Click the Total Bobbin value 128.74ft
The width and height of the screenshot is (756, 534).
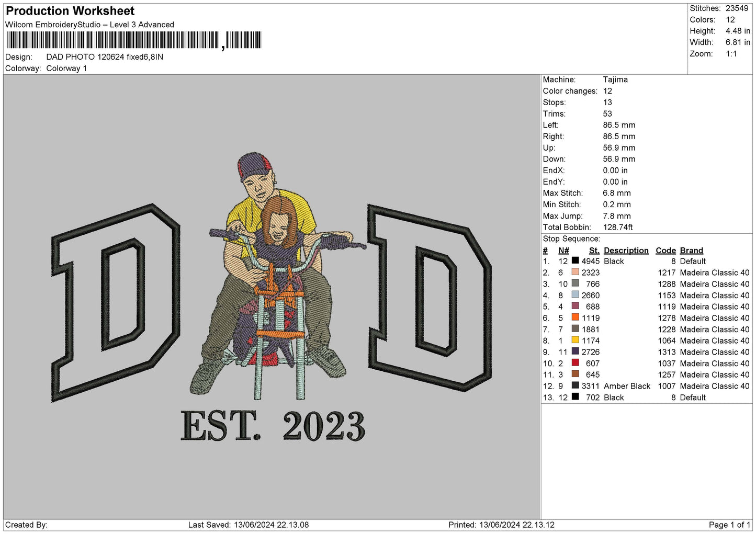coord(618,227)
